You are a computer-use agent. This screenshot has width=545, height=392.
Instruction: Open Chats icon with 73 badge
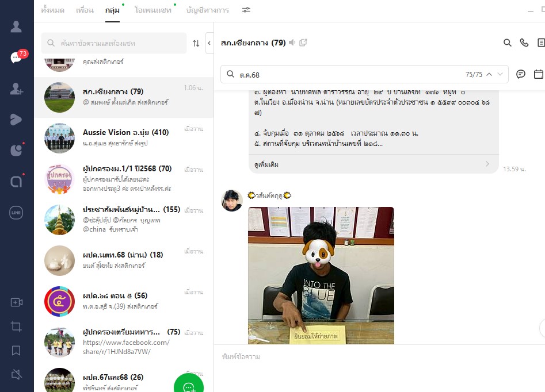coord(16,57)
